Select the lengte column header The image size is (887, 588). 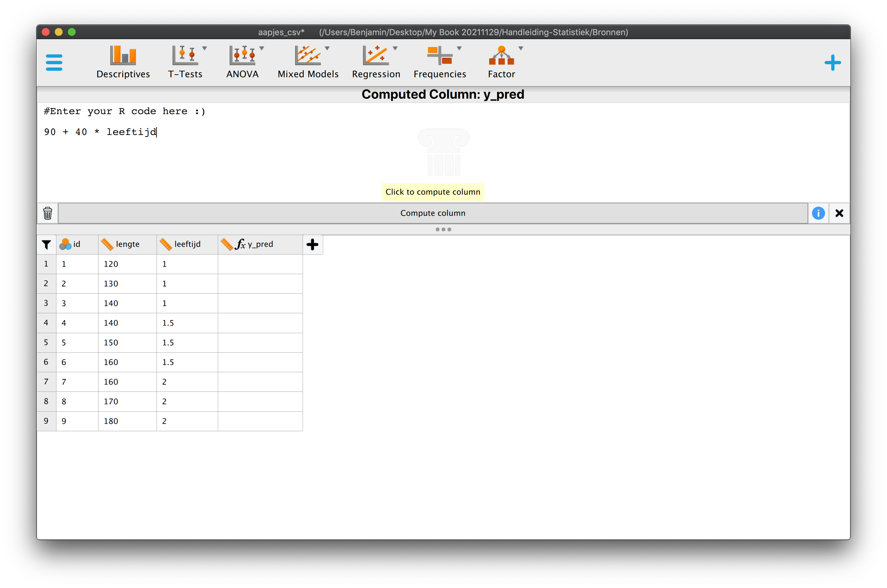(127, 244)
